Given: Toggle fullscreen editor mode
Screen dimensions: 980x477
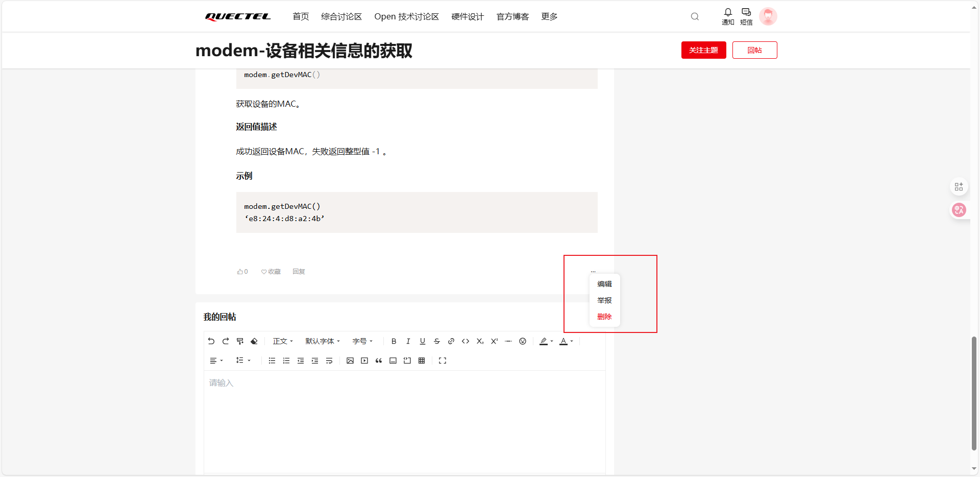Looking at the screenshot, I should tap(443, 361).
